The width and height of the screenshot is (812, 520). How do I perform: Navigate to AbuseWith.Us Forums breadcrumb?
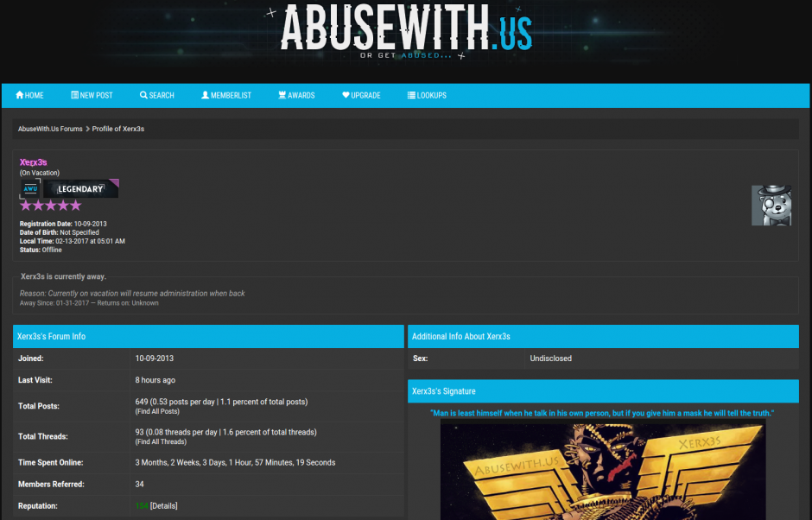click(x=50, y=128)
